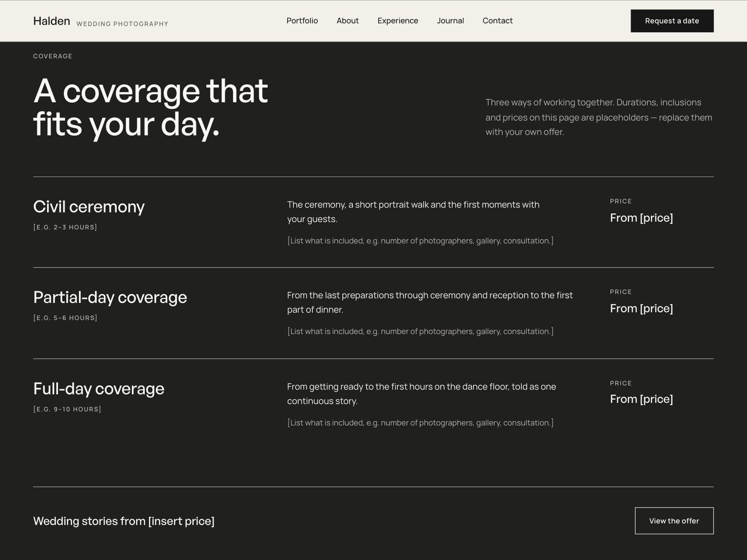The height and width of the screenshot is (560, 747).
Task: Click the Halden logo text
Action: [52, 21]
